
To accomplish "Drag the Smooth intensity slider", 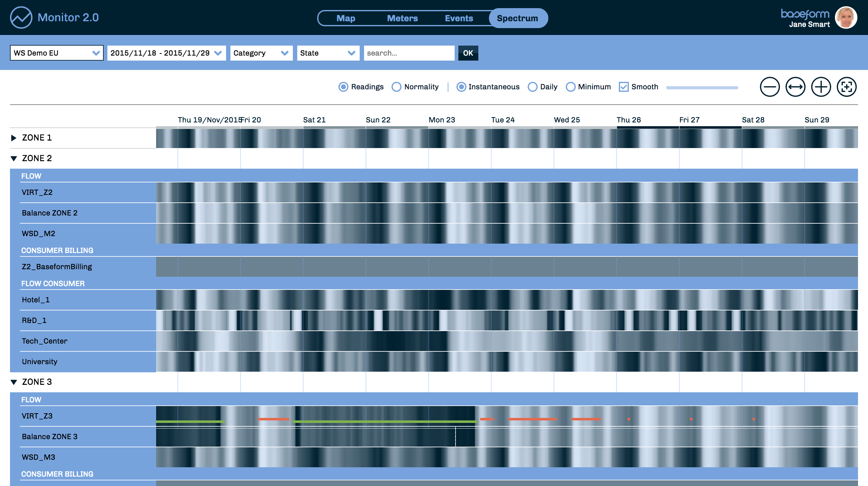I will coord(702,87).
